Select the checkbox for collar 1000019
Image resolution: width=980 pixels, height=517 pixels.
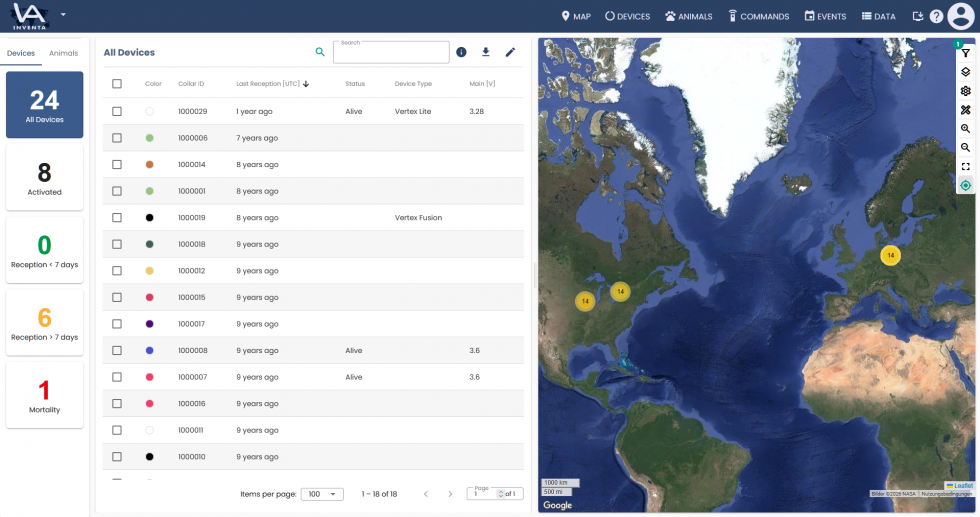point(117,217)
